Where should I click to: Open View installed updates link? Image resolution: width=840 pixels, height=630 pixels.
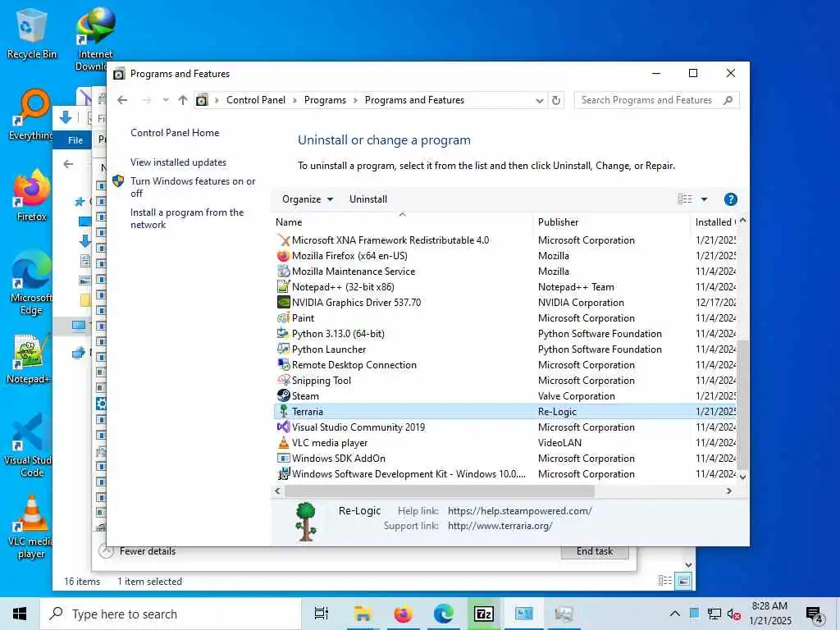178,162
